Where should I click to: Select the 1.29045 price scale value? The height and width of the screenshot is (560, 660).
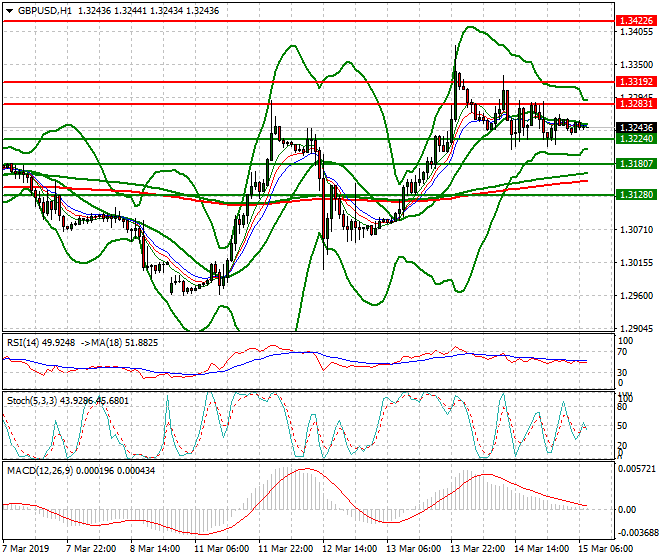(x=637, y=328)
